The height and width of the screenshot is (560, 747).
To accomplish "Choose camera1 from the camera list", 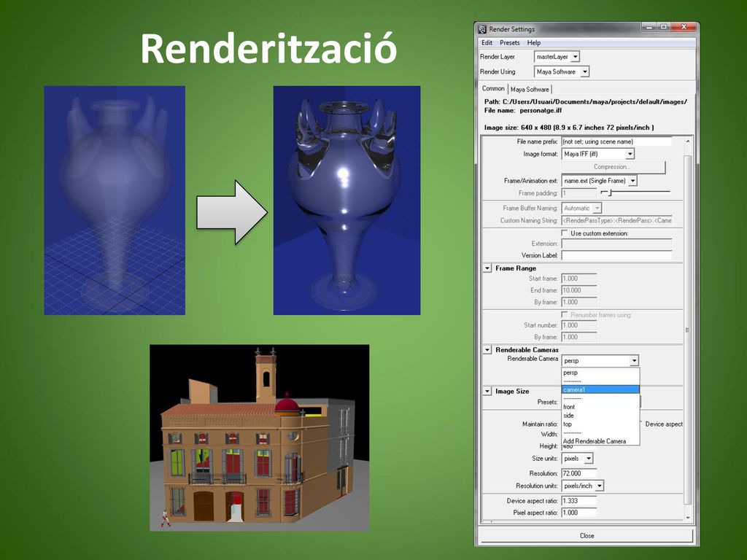I will [x=600, y=389].
